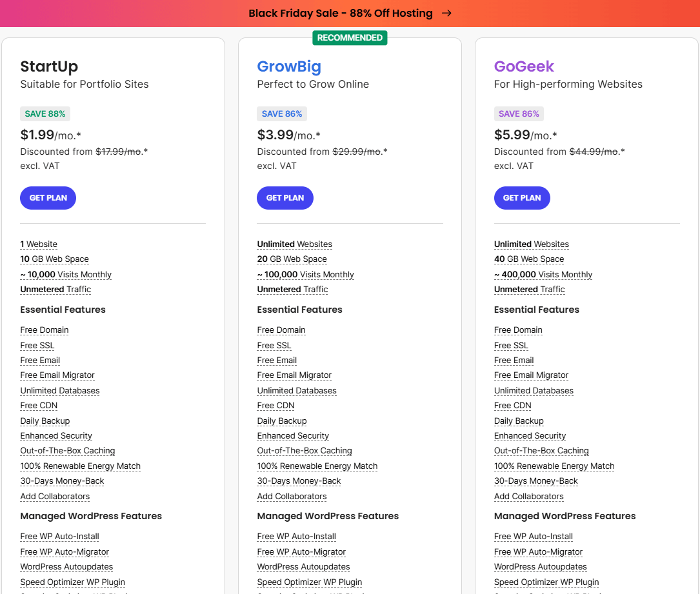Click GrowBig's Free SSL feature link
Viewport: 700px width, 594px height.
[x=274, y=346]
